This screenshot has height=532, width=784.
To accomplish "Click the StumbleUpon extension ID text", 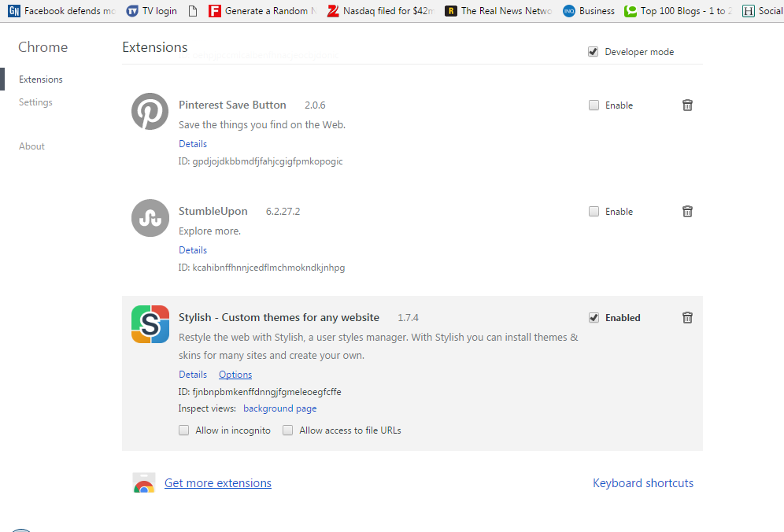I will (261, 268).
